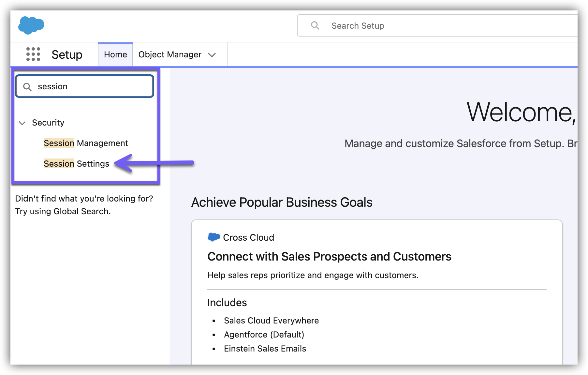Select the 'Einstein Sales Emails' list item
This screenshot has width=588, height=375.
(265, 349)
